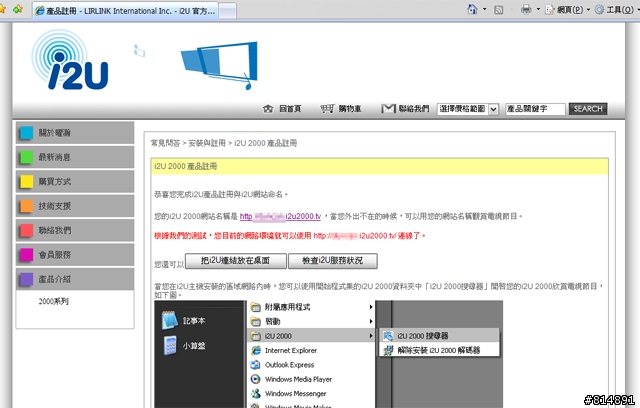Click 小算盤 calculator icon in screenshot
Viewport: 640px width, 408px height.
[x=170, y=346]
